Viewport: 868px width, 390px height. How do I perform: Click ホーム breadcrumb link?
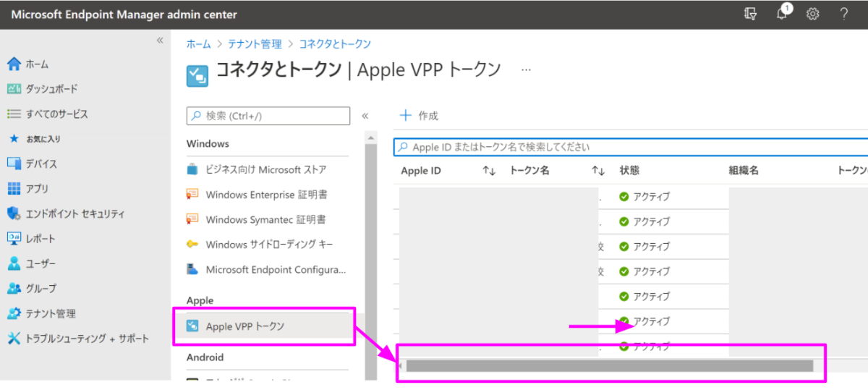[x=199, y=44]
